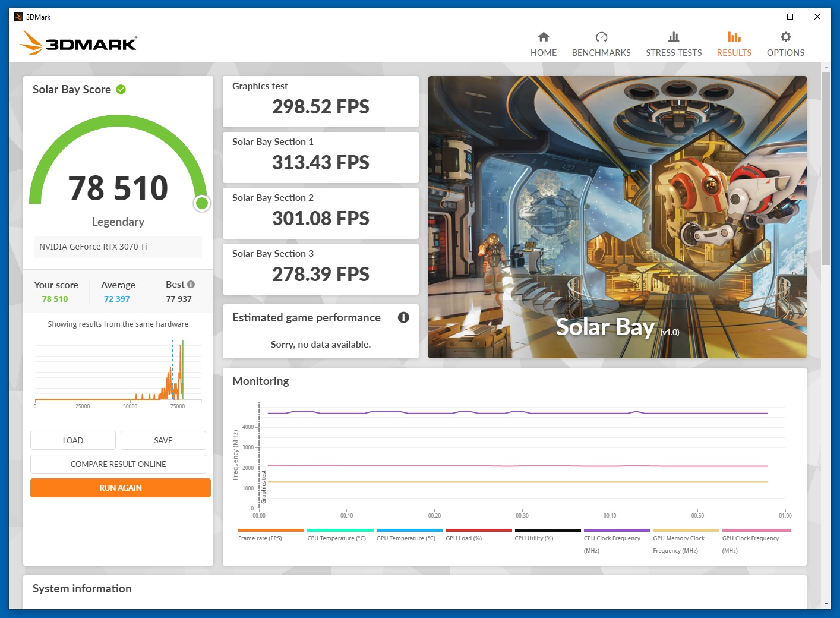Click the Best 77 937 value
The image size is (840, 618).
point(179,299)
